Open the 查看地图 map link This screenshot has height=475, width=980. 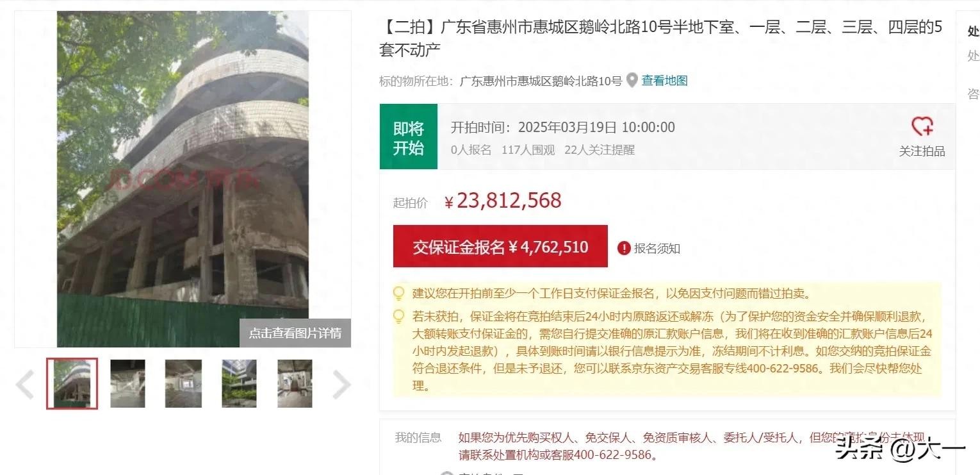[665, 81]
